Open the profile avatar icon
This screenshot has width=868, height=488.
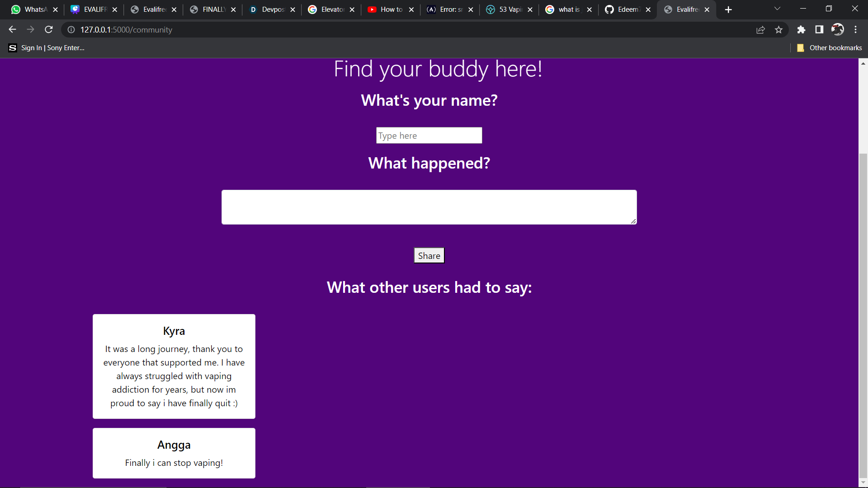tap(837, 30)
